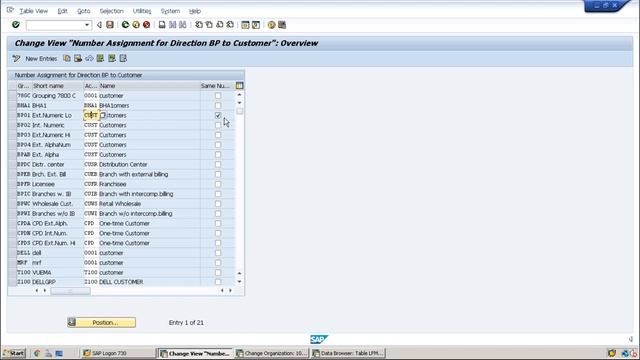Click the table horizontal scrollbar thumb
The image size is (640, 360).
coord(70,291)
